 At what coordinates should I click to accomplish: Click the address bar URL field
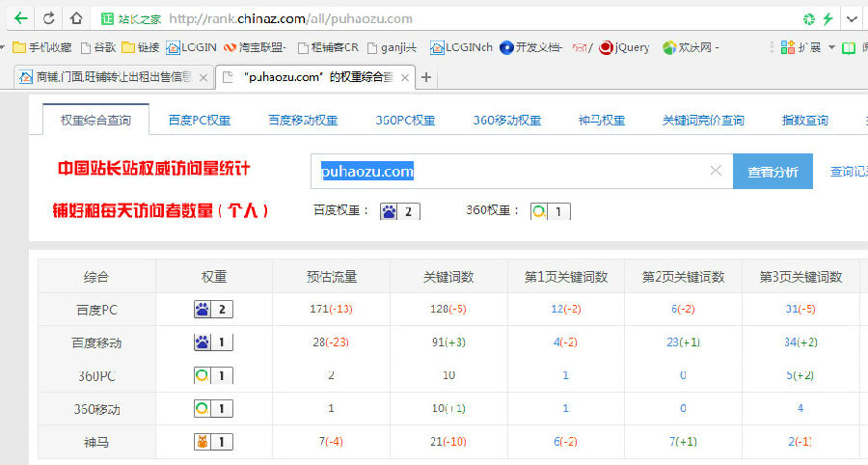[x=290, y=19]
